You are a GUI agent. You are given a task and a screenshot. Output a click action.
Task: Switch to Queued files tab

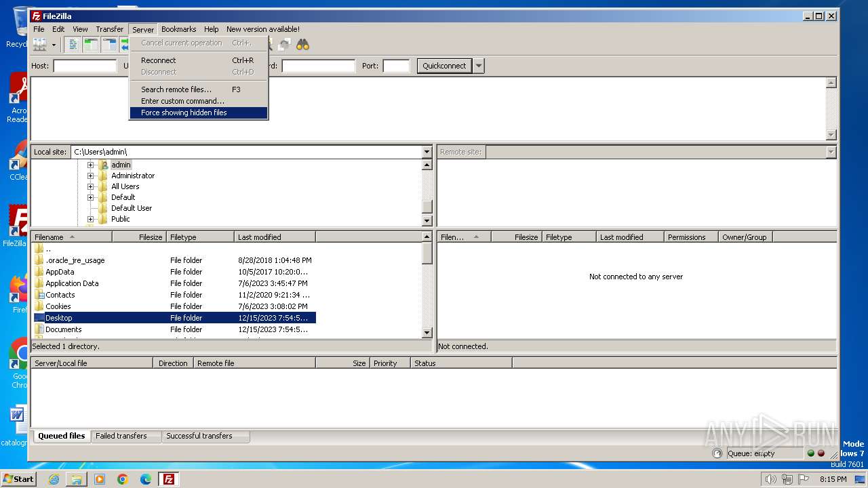click(61, 436)
